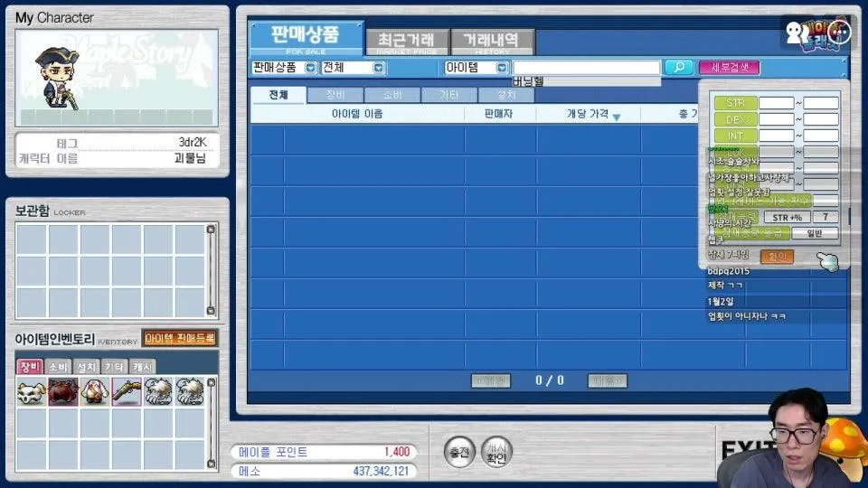Click the round 충전 charge button
This screenshot has width=868, height=488.
pyautogui.click(x=459, y=452)
